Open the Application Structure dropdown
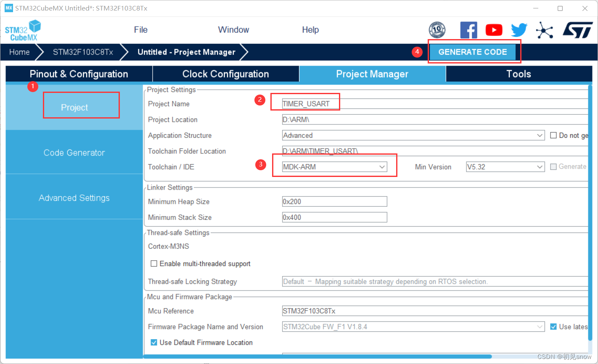 [x=413, y=135]
